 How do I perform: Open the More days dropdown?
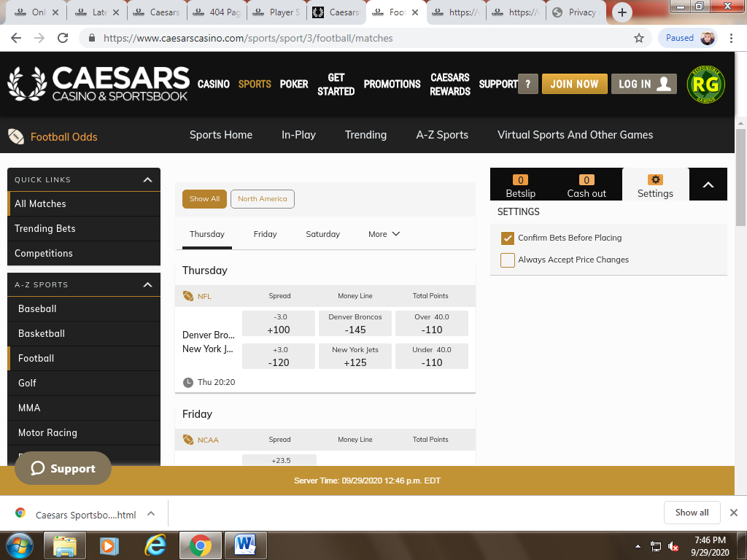[x=384, y=234]
